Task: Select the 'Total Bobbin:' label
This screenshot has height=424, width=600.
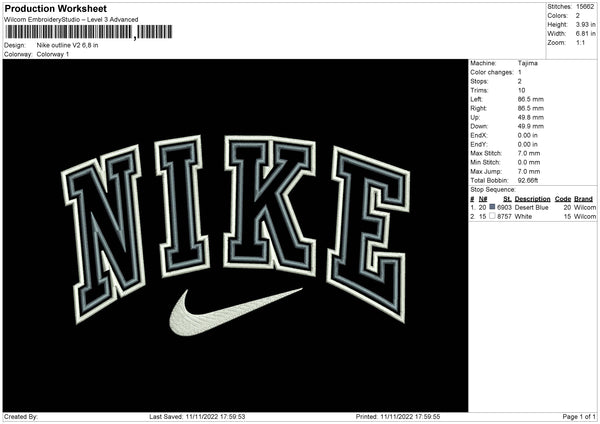Action: click(489, 180)
